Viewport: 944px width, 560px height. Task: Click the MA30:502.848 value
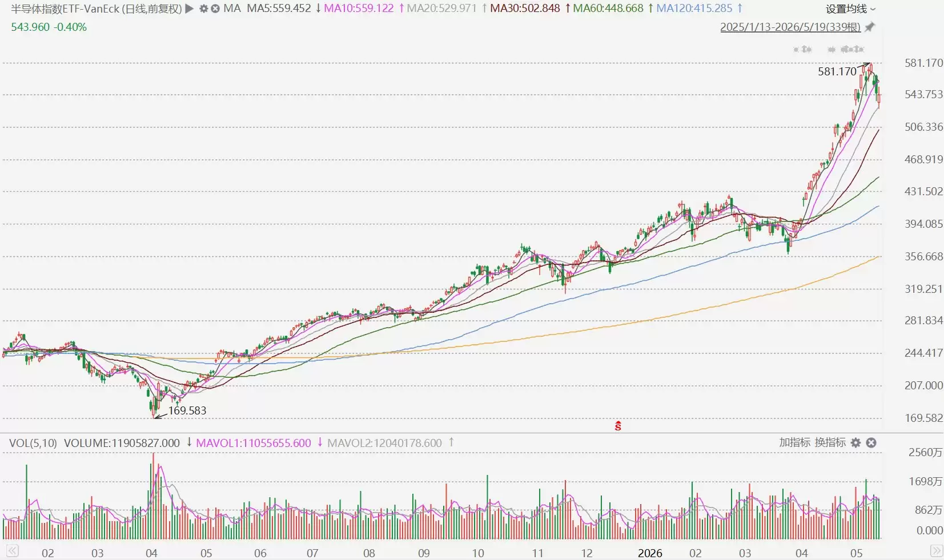[525, 9]
